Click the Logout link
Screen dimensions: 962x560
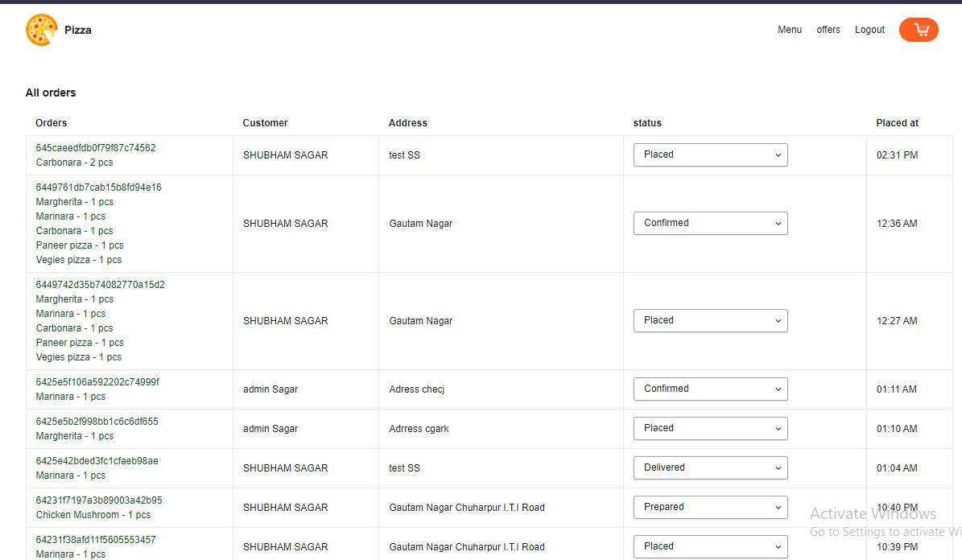click(869, 30)
